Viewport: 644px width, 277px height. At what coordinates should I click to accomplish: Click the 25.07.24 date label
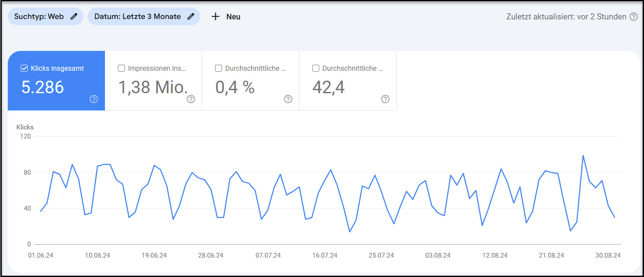pos(381,255)
